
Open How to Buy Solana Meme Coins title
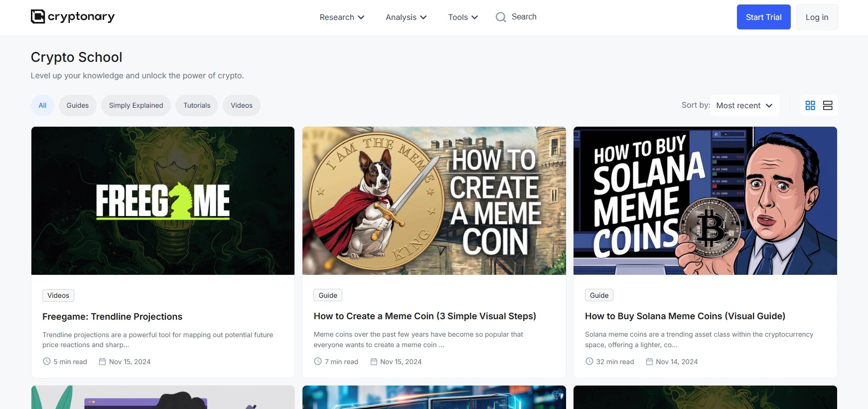click(685, 316)
